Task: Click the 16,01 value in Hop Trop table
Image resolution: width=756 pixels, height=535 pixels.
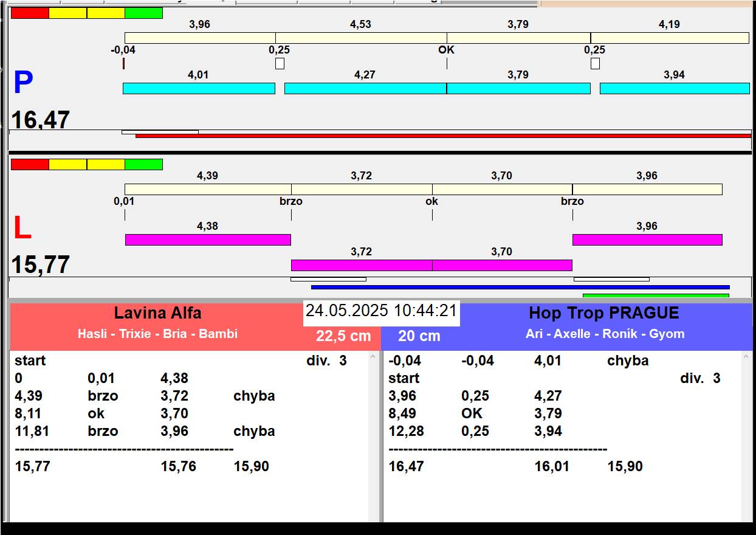Action: [552, 466]
